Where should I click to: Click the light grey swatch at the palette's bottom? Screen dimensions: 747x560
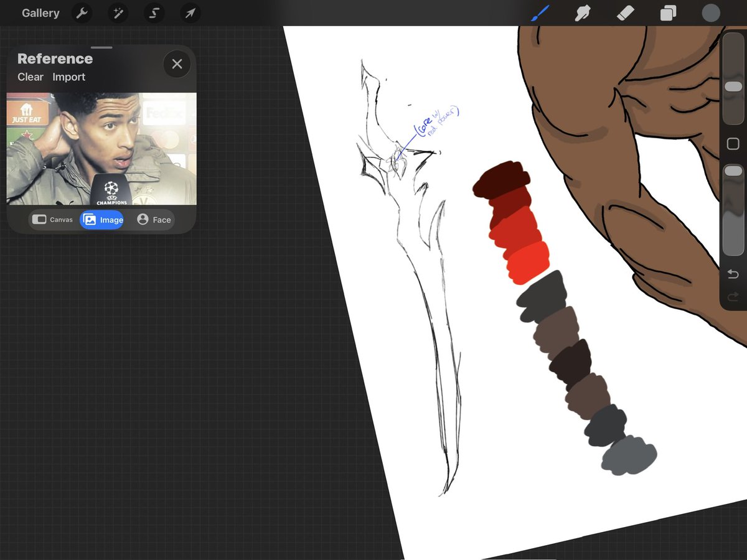629,455
